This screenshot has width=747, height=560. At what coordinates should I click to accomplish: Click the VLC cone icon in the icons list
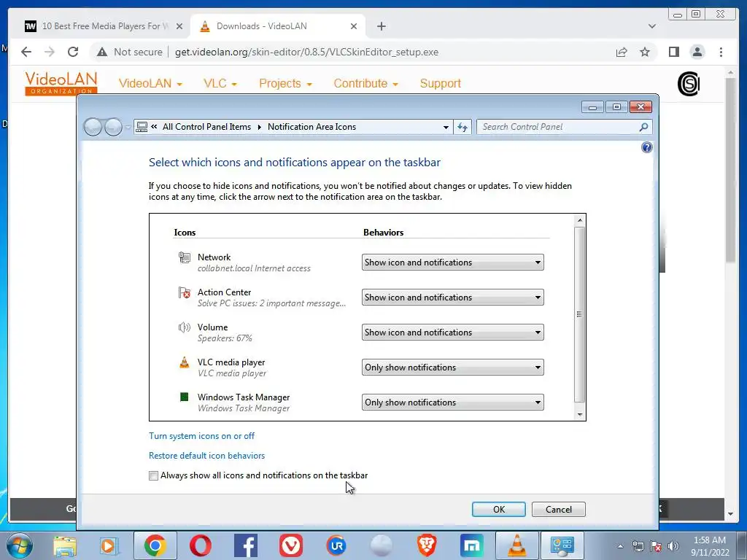(185, 362)
